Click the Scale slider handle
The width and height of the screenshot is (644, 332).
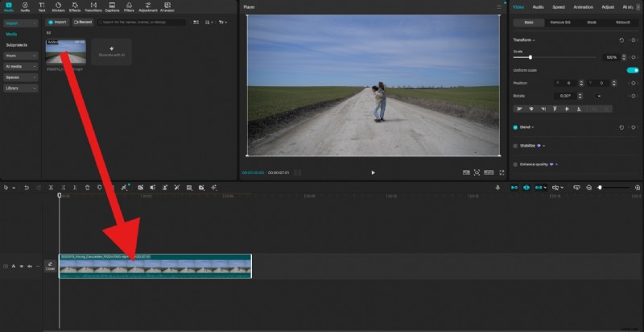[x=530, y=57]
